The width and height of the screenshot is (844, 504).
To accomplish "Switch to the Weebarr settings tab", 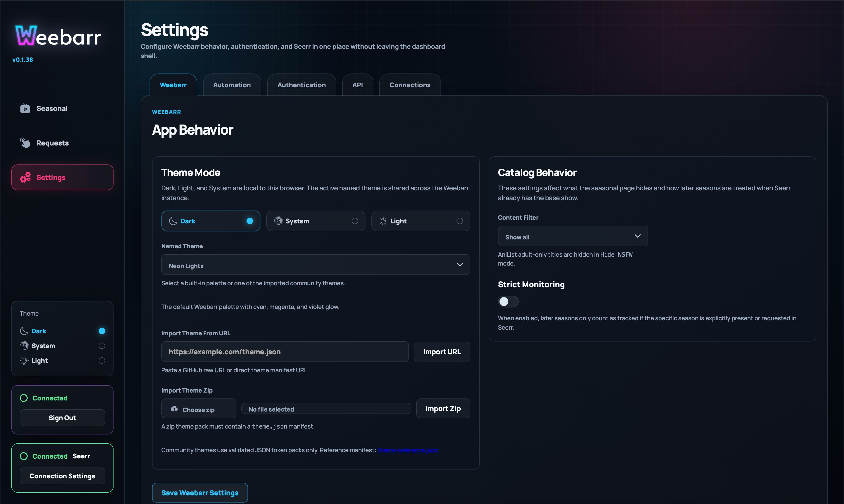I will coord(173,85).
